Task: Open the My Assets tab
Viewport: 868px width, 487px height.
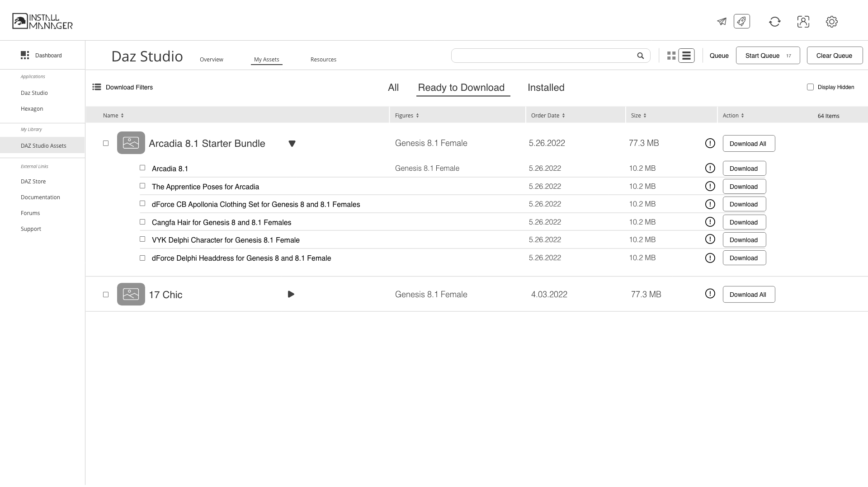Action: [x=267, y=60]
